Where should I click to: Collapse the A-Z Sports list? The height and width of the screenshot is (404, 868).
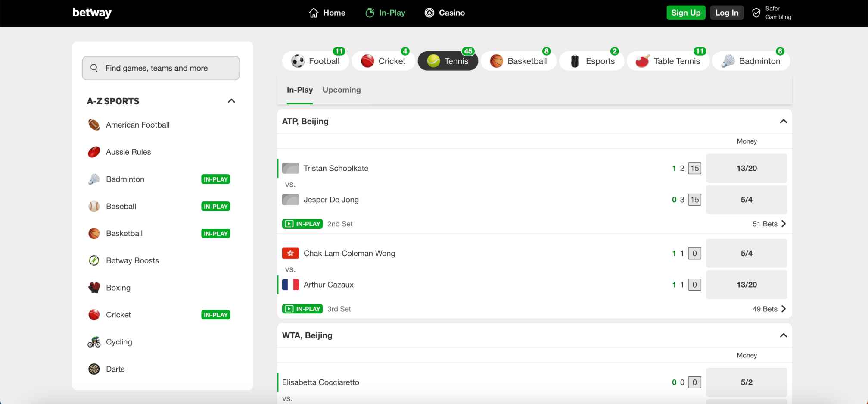[x=231, y=101]
